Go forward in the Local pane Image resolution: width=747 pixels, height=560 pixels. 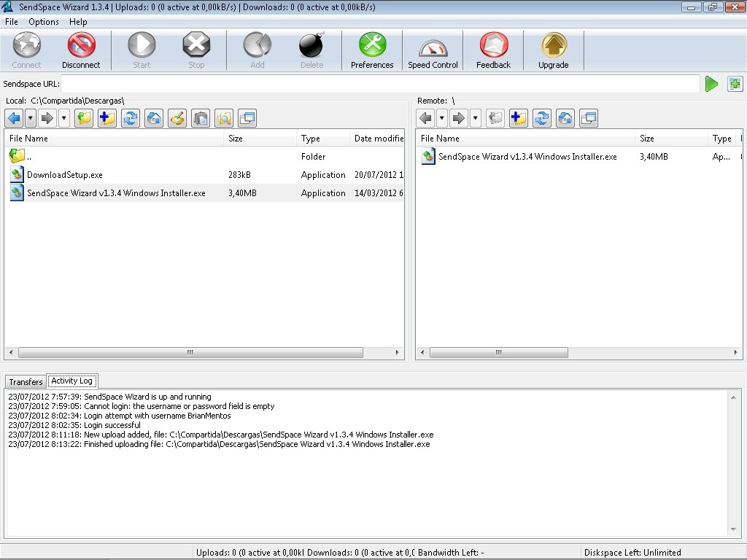(x=47, y=118)
